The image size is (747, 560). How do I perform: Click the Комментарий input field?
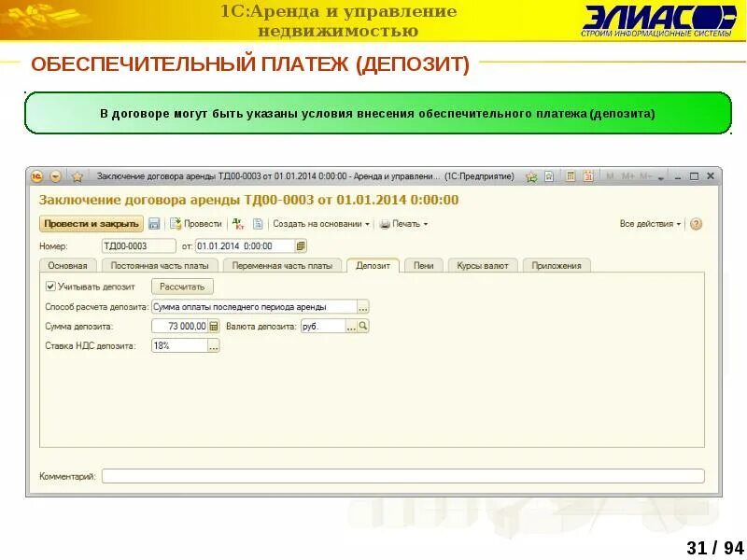(x=402, y=476)
